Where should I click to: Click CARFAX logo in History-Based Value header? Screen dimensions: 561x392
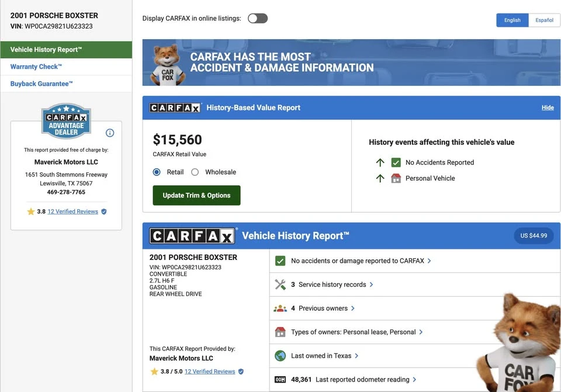pos(175,107)
